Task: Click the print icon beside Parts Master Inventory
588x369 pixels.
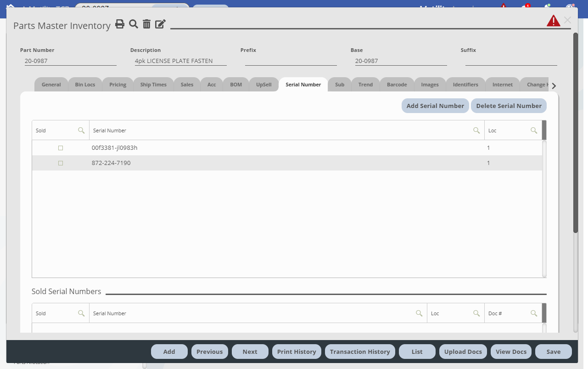Action: tap(120, 24)
